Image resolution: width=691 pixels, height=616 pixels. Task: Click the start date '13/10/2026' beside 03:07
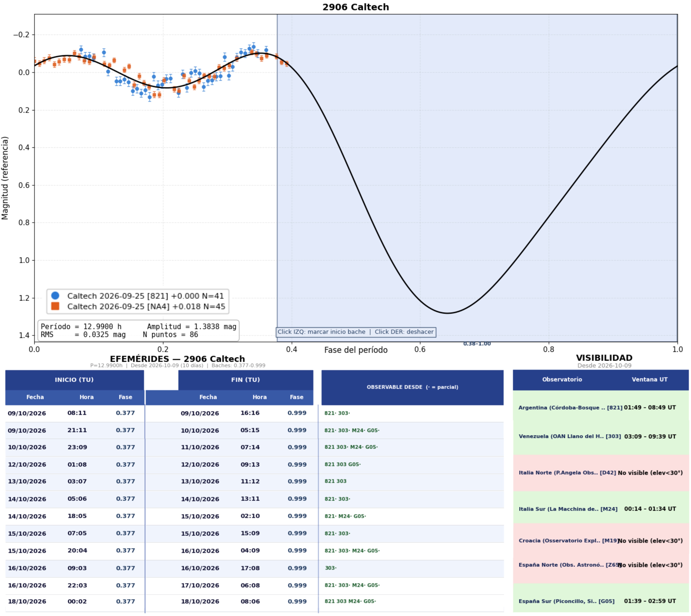27,481
